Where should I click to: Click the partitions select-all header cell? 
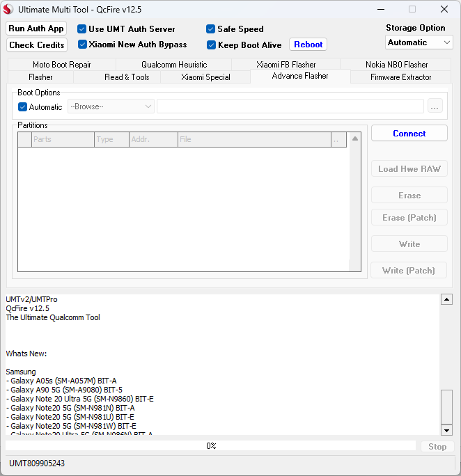point(24,139)
